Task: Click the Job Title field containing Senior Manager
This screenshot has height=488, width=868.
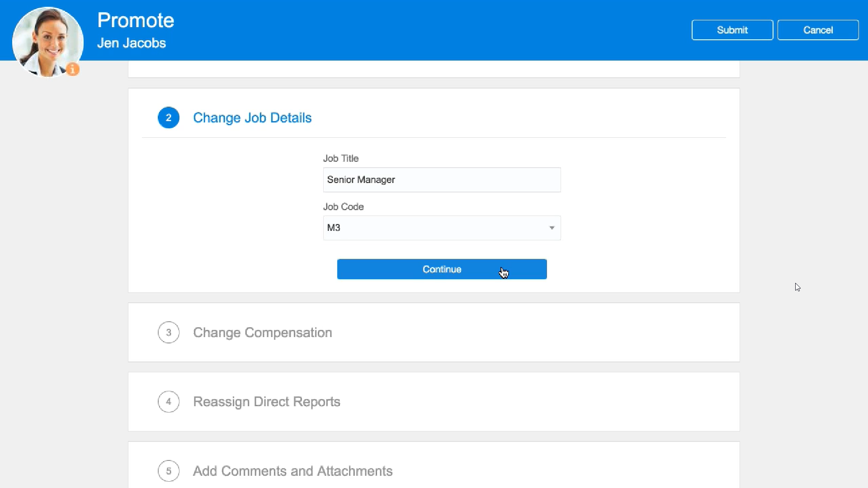Action: tap(442, 180)
